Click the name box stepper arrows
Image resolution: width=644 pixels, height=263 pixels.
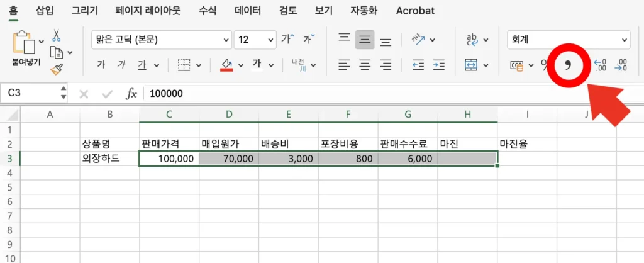(64, 93)
